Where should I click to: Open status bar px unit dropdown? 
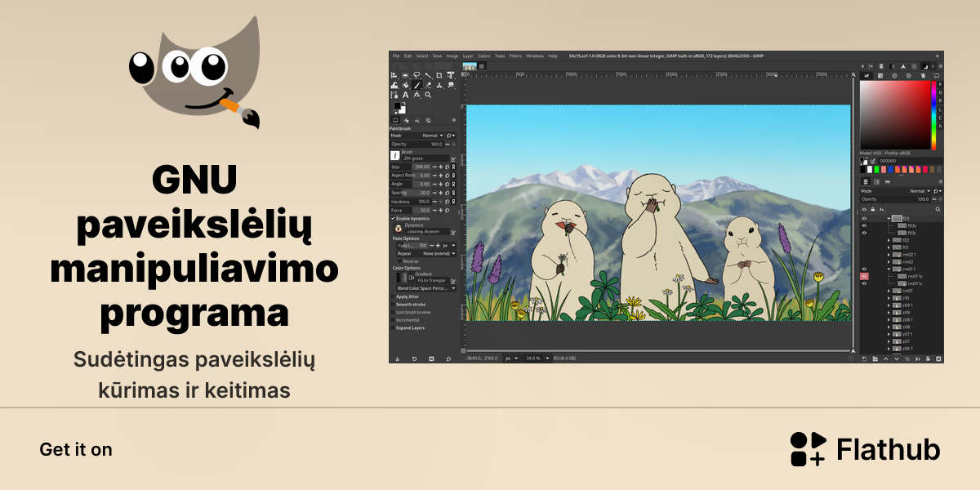point(512,358)
